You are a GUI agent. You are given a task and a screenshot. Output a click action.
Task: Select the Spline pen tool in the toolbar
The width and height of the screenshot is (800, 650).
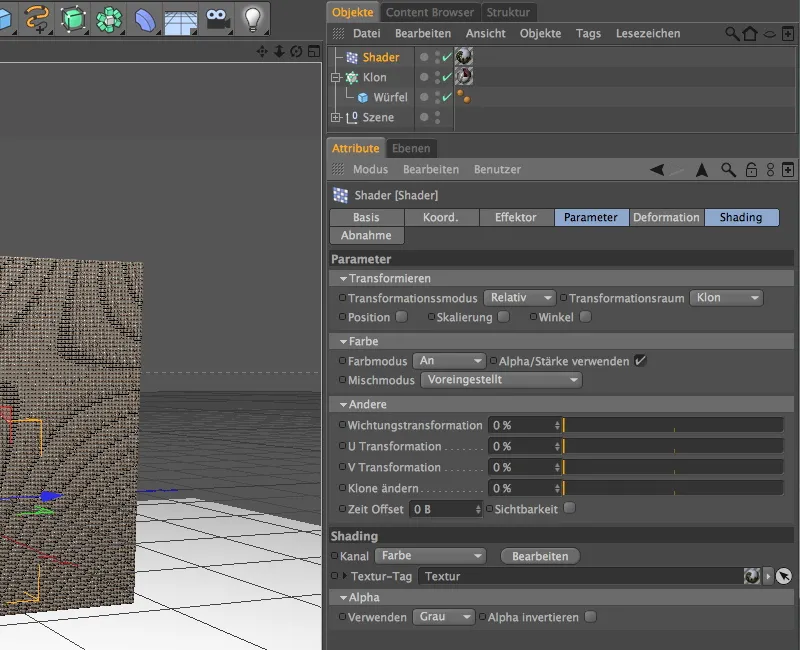click(x=37, y=18)
